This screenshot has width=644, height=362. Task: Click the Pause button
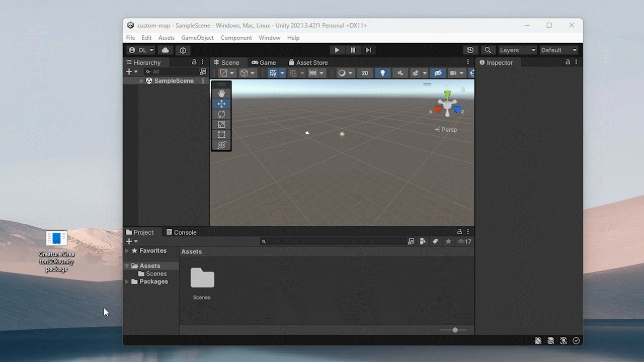coord(353,50)
